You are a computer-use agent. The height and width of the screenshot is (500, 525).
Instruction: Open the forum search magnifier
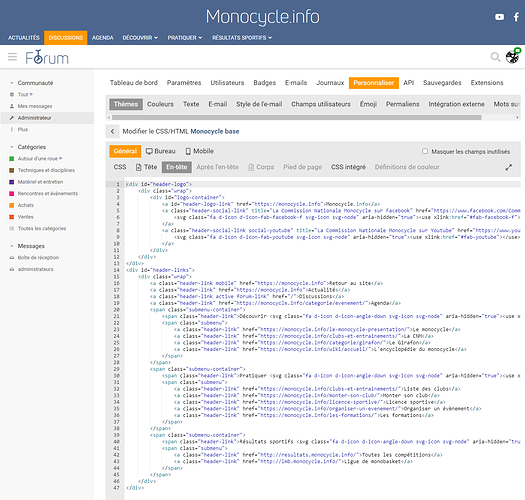495,57
